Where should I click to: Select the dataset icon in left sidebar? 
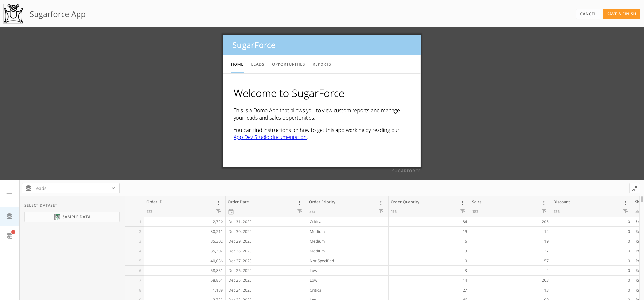point(9,216)
